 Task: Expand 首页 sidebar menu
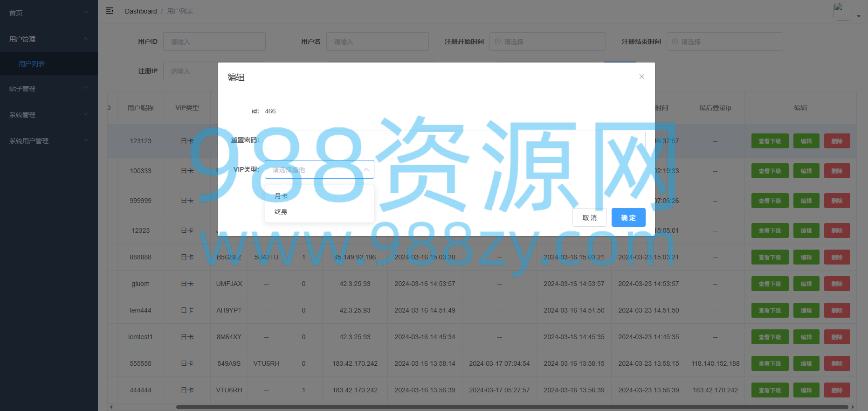pyautogui.click(x=49, y=13)
